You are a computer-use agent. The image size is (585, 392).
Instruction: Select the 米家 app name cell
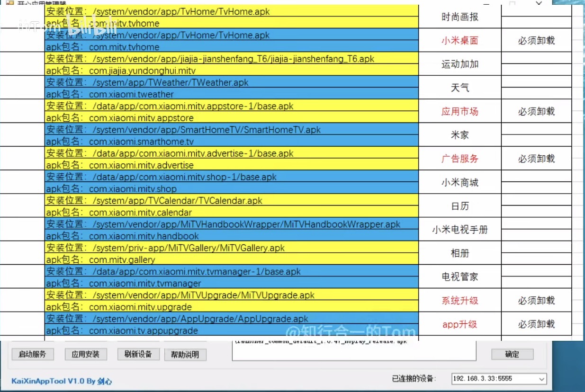(460, 135)
